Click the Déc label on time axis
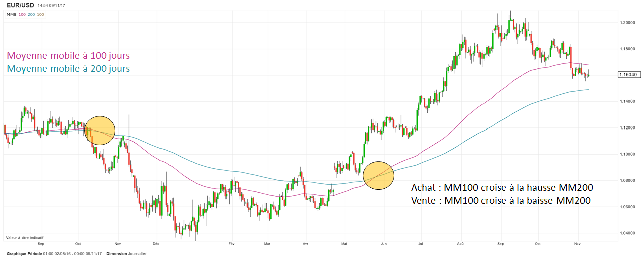Viewport: 644px width, 258px height. 155,243
